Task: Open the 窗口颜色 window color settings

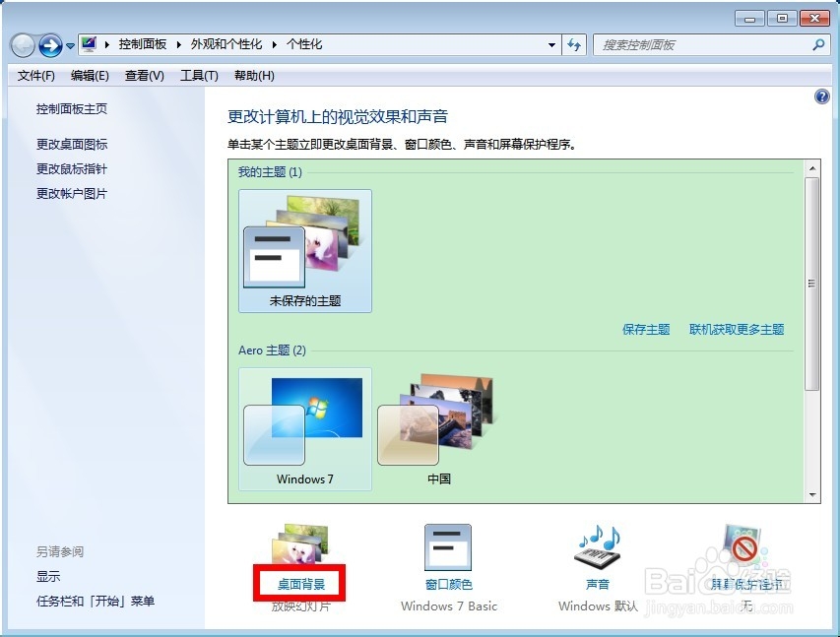Action: [x=448, y=583]
